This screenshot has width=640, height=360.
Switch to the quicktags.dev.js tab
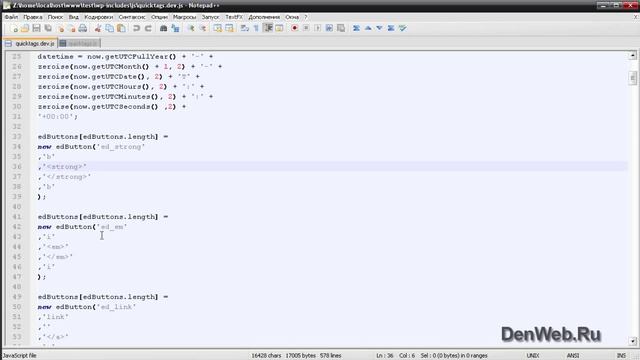pyautogui.click(x=30, y=43)
